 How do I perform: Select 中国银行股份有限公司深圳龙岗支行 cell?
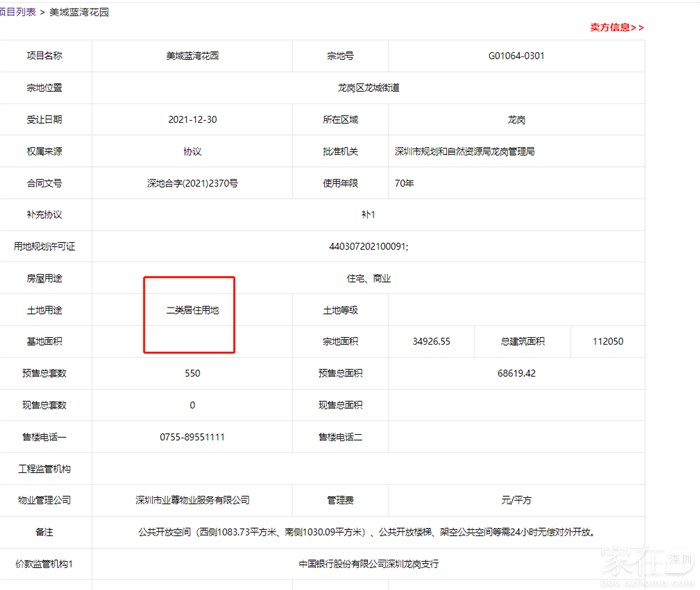click(368, 564)
